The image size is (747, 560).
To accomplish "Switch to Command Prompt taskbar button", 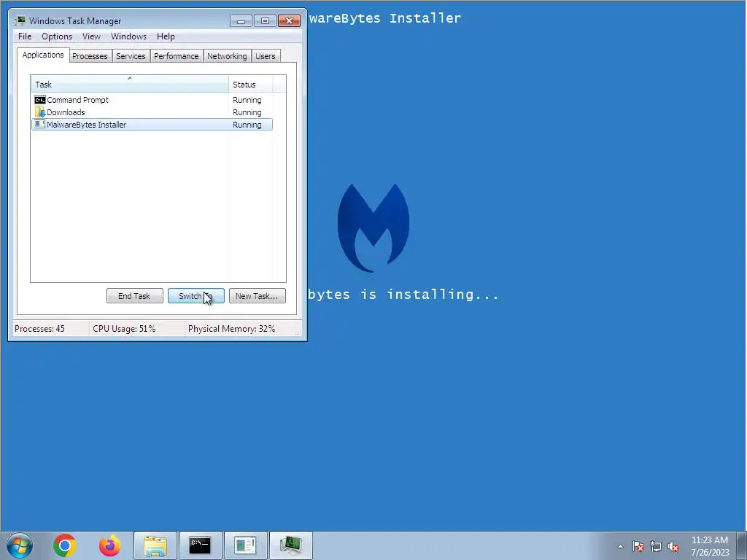I will click(x=200, y=545).
